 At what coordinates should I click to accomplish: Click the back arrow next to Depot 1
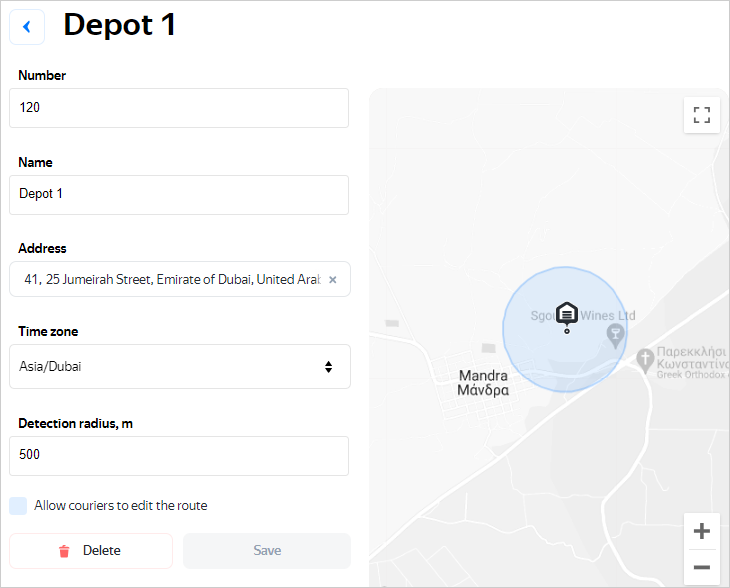tap(27, 27)
